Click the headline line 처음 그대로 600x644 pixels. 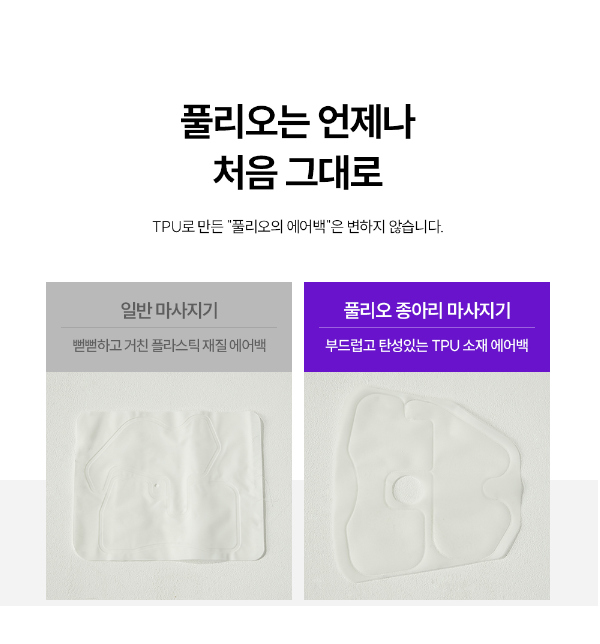pyautogui.click(x=298, y=172)
